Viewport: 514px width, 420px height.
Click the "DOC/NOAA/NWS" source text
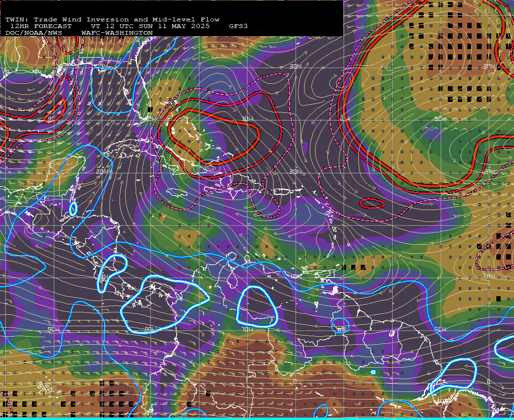click(34, 33)
